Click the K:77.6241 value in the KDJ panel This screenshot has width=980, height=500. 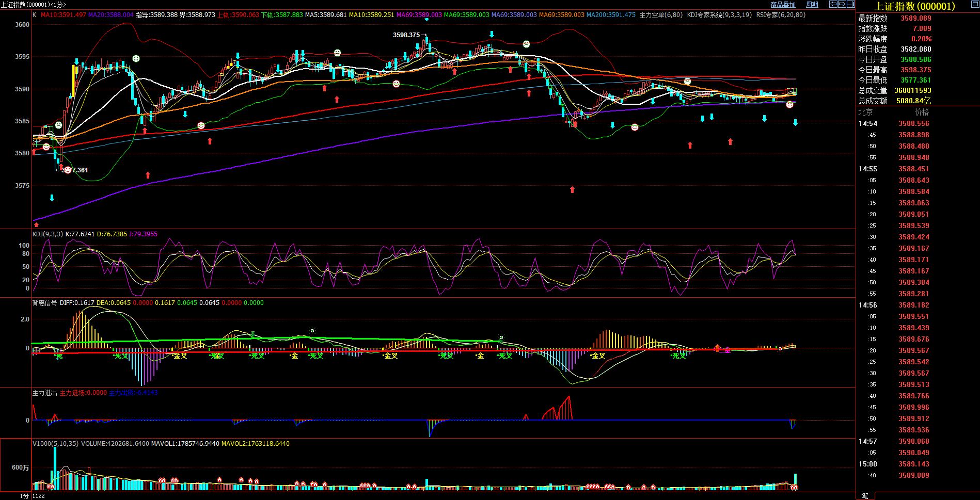tap(80, 234)
